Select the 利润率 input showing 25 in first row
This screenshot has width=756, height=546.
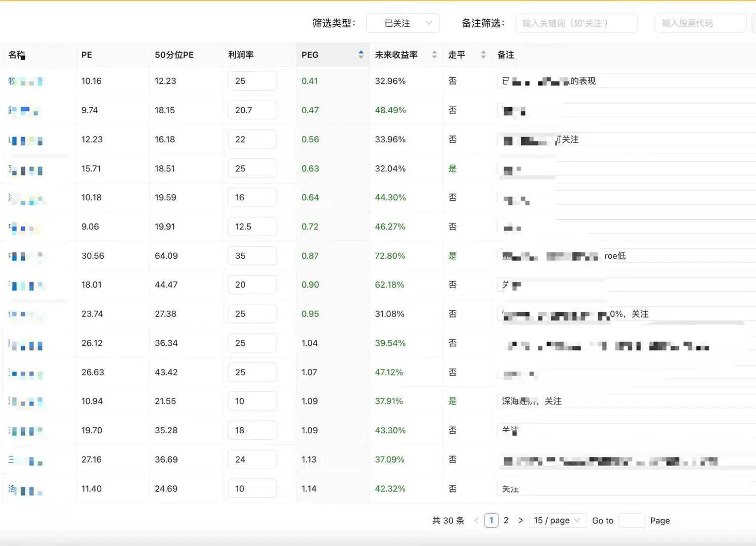[x=252, y=80]
